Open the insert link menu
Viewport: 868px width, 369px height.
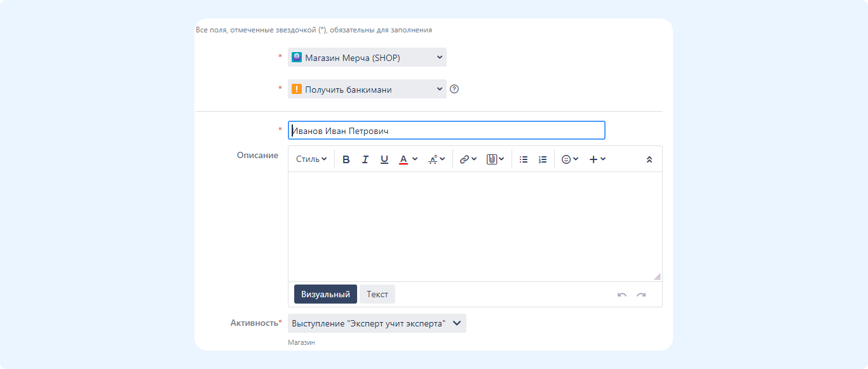point(468,159)
